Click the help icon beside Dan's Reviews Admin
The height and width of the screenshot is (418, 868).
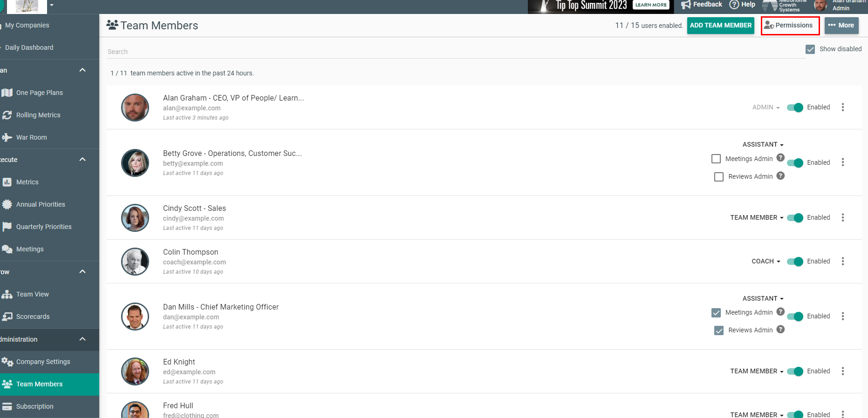[780, 330]
